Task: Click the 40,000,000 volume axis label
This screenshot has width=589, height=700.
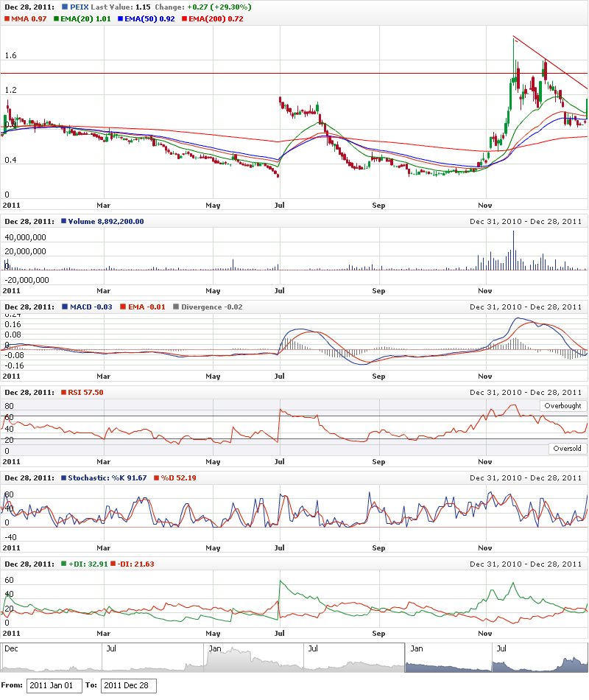Action: (26, 237)
